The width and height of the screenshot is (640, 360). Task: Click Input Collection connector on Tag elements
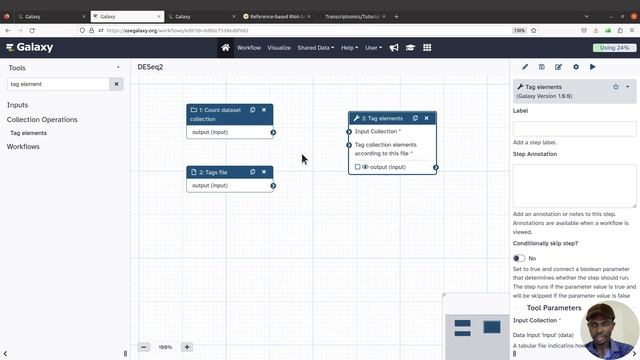coord(349,131)
